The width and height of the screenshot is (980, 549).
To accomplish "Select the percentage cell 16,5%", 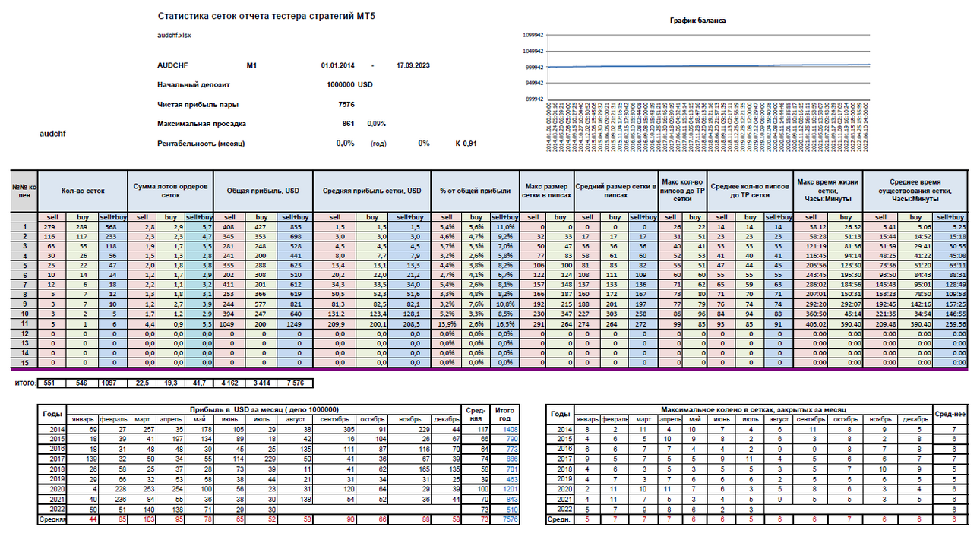I will point(506,323).
